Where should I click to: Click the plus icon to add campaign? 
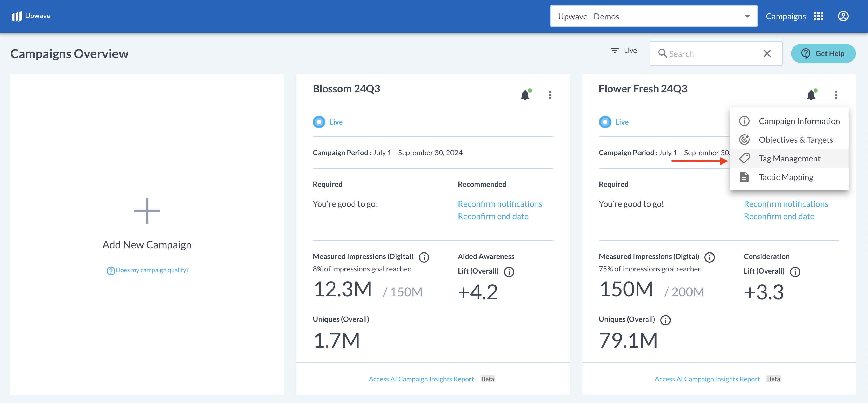pyautogui.click(x=147, y=211)
